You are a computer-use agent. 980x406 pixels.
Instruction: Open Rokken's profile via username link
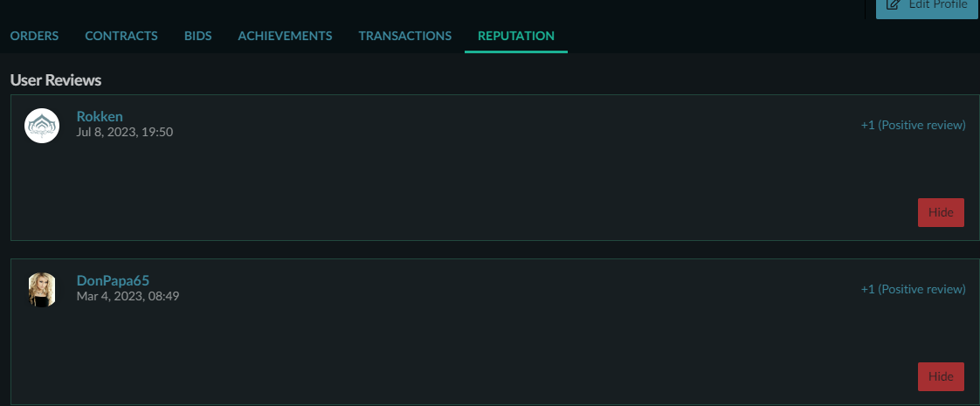[x=100, y=116]
